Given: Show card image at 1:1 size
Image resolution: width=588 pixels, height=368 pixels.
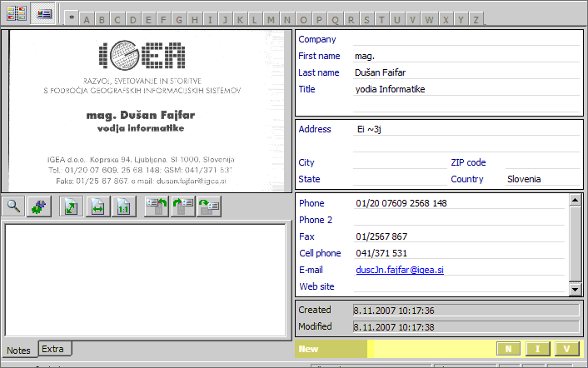Looking at the screenshot, I should tap(123, 207).
